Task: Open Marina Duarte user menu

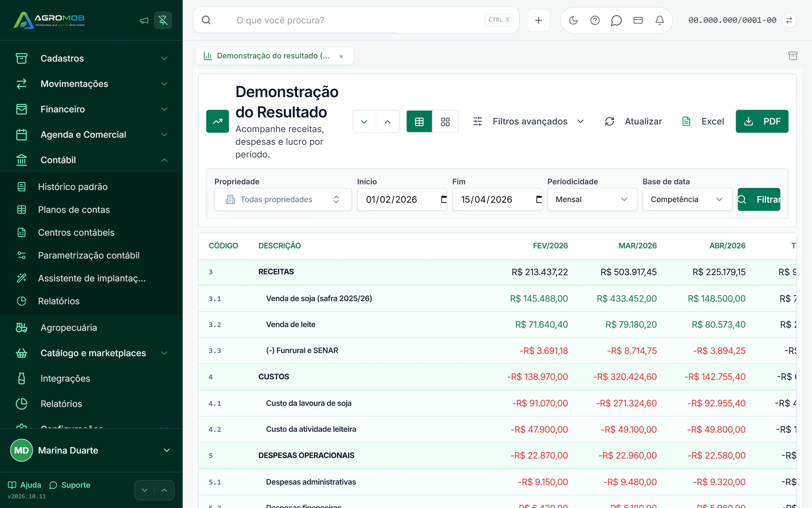Action: 91,450
